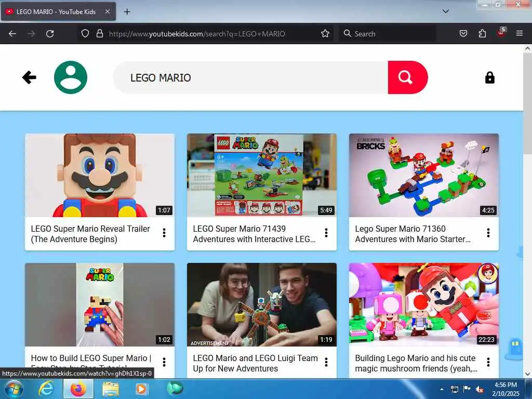Open title 'LEGO Super Mario 71439 Adventures'
The height and width of the screenshot is (399, 532).
pyautogui.click(x=254, y=234)
